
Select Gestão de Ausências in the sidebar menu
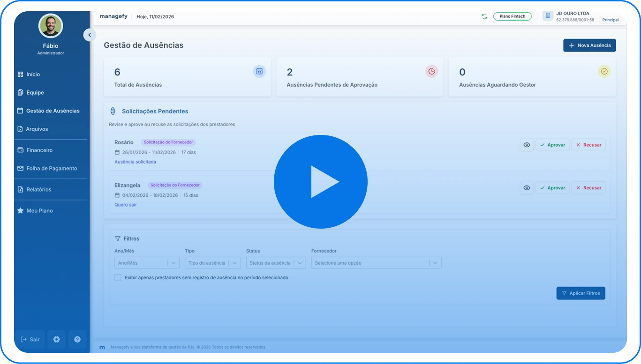click(53, 111)
